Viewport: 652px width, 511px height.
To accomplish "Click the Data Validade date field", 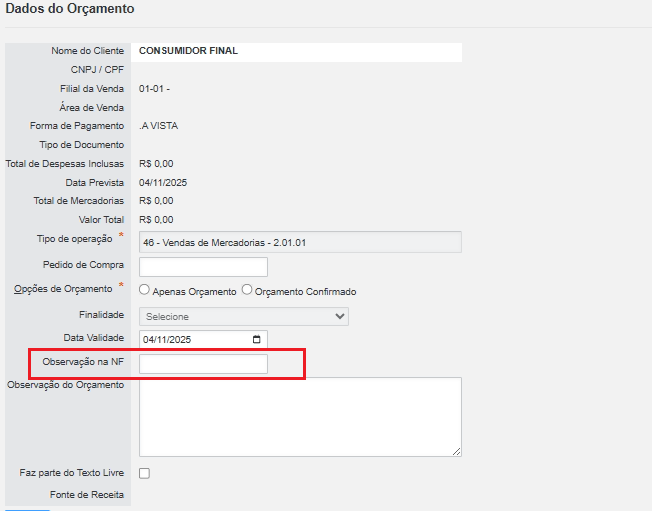I will pyautogui.click(x=195, y=339).
